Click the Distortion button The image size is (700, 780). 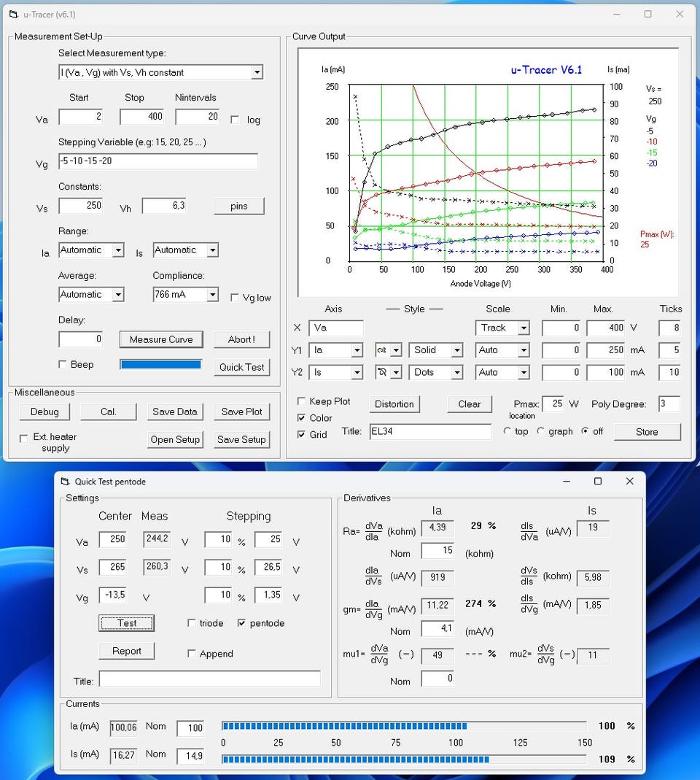pos(394,404)
